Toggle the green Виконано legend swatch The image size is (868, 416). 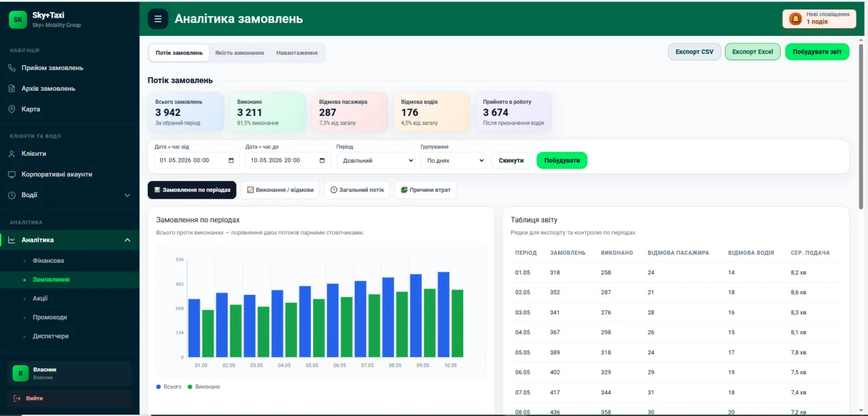pyautogui.click(x=190, y=387)
